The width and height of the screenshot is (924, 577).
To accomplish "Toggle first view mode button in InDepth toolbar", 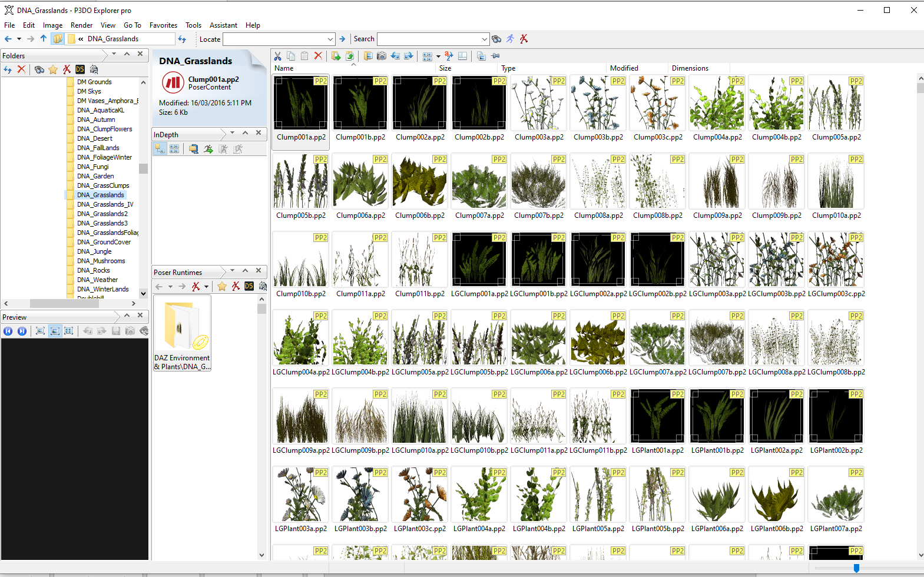I will coord(160,149).
